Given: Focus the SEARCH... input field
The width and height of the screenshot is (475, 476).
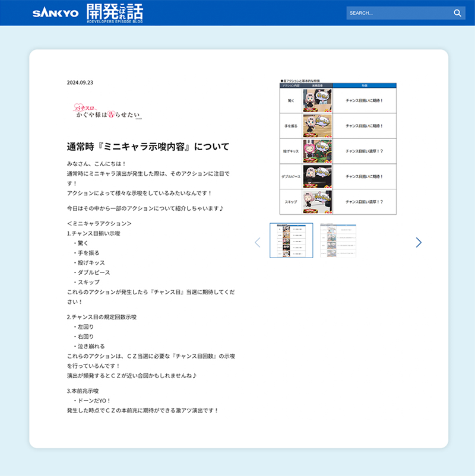Looking at the screenshot, I should click(398, 13).
